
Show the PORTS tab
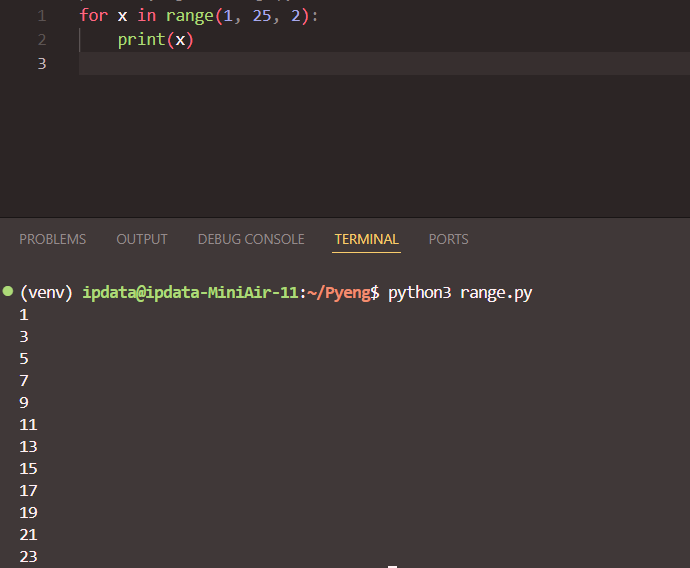tap(448, 239)
